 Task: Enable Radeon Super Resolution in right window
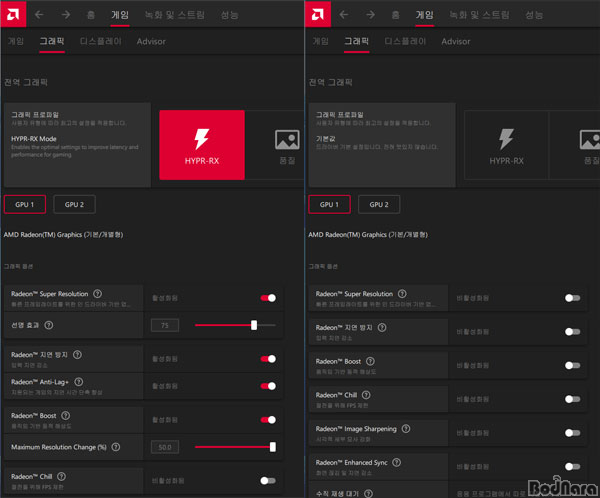(x=572, y=298)
